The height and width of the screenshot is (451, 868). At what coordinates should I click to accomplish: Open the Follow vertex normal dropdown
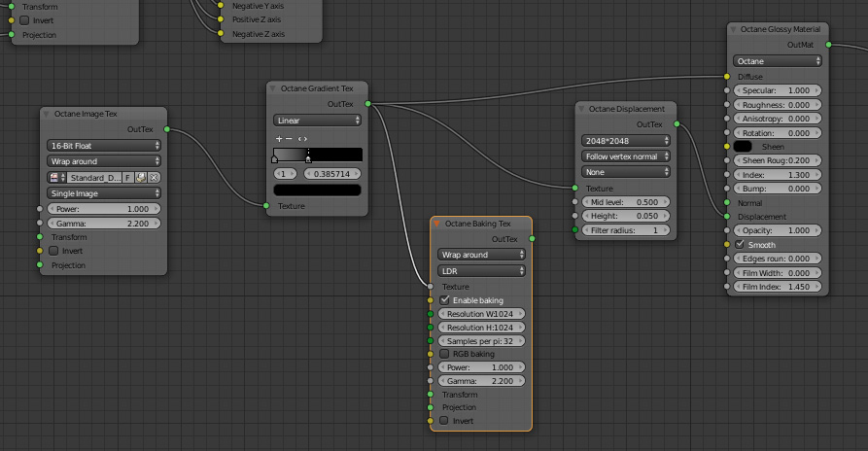626,156
